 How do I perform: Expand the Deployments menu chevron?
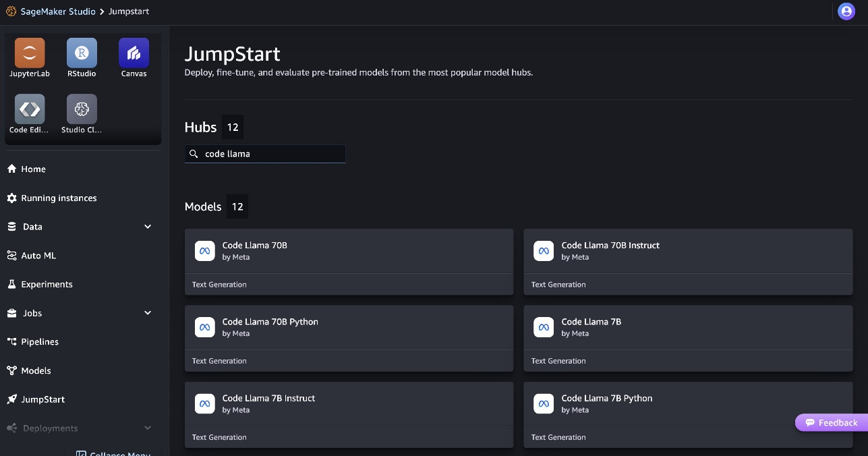coord(148,428)
